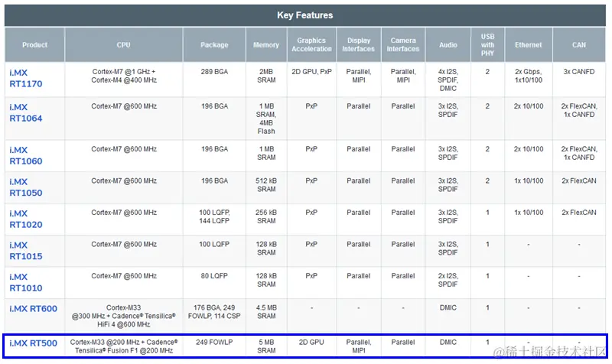Select RT500 row's '2D GPU' graphics cell
The height and width of the screenshot is (364, 612).
(x=311, y=346)
